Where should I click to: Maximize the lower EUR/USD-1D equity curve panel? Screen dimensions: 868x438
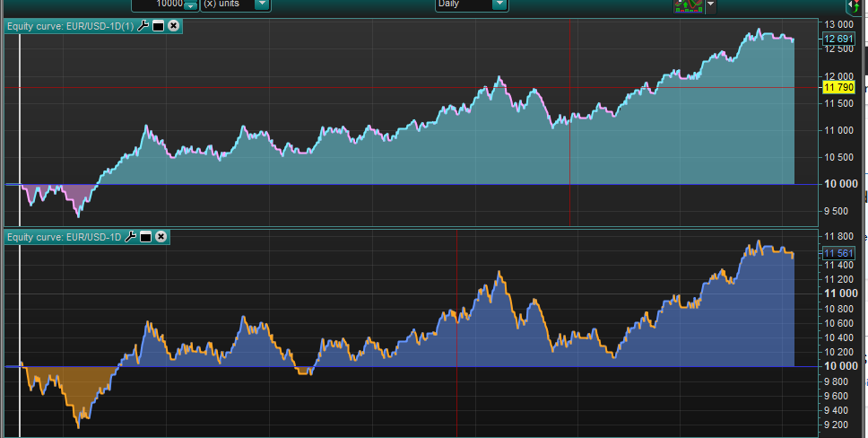[145, 237]
